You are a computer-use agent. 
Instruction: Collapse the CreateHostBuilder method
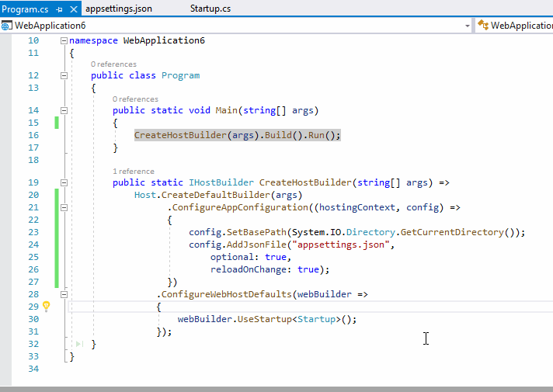[64, 182]
